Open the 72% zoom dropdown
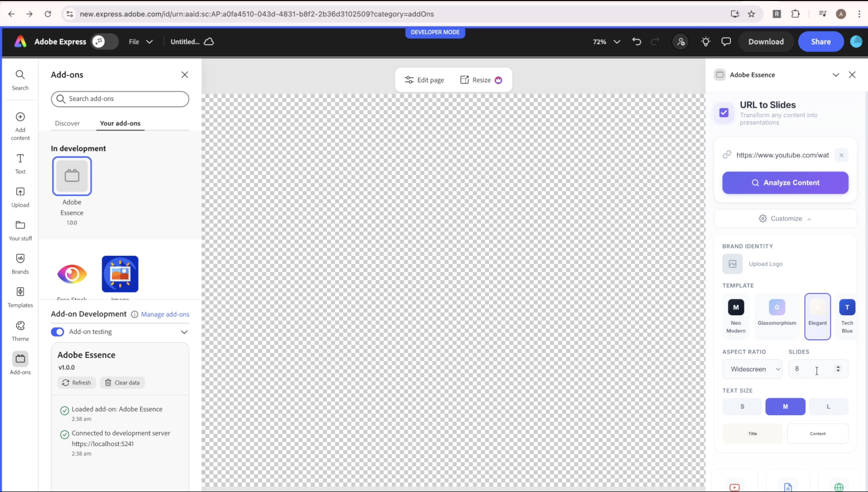868x492 pixels. 606,42
